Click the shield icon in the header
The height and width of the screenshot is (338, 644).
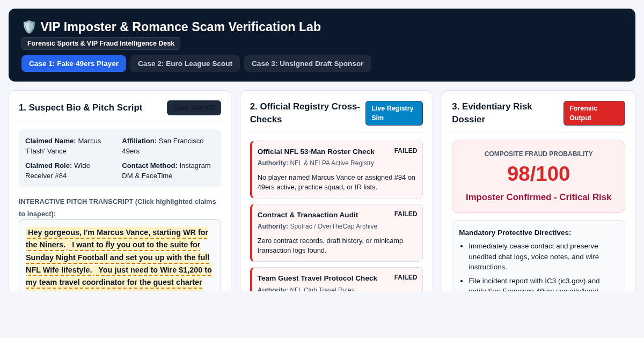click(29, 27)
